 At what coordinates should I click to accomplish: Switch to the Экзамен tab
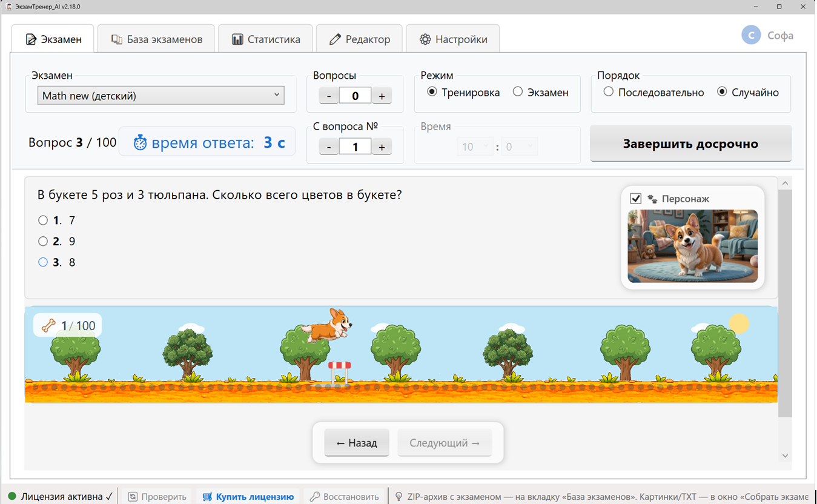(53, 39)
